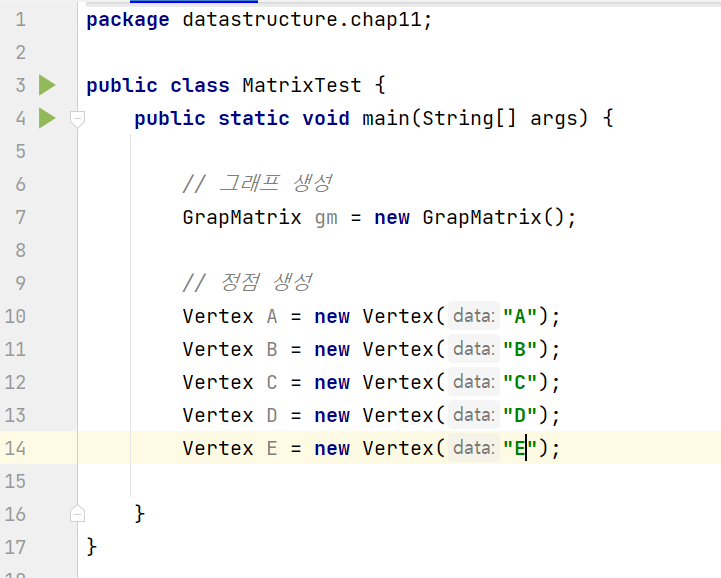Click the GrapMatrix() constructor call
The width and height of the screenshot is (721, 578).
pyautogui.click(x=493, y=217)
